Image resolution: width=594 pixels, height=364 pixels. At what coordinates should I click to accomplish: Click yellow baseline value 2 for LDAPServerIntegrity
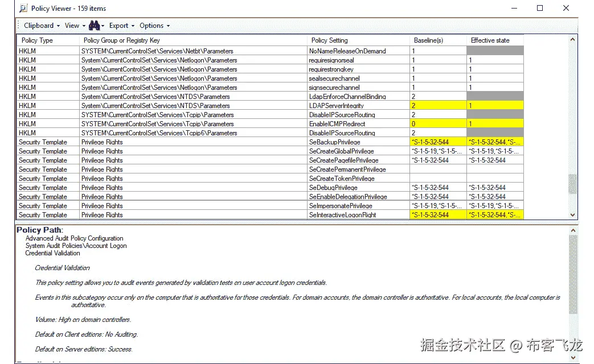(x=439, y=106)
